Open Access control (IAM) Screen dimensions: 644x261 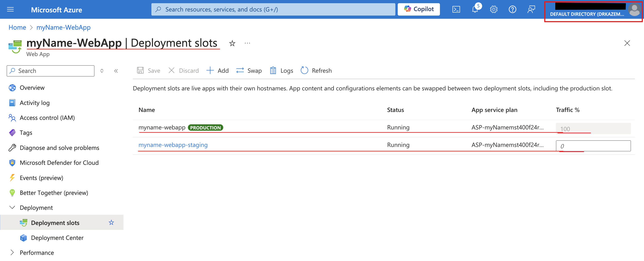point(47,118)
